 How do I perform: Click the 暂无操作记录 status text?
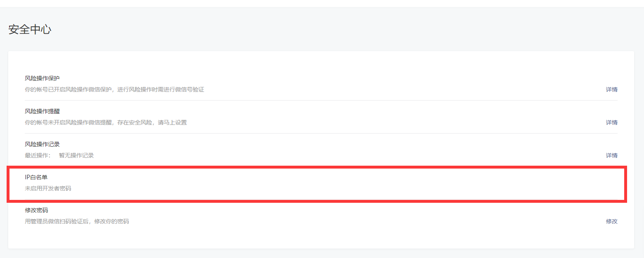click(76, 155)
